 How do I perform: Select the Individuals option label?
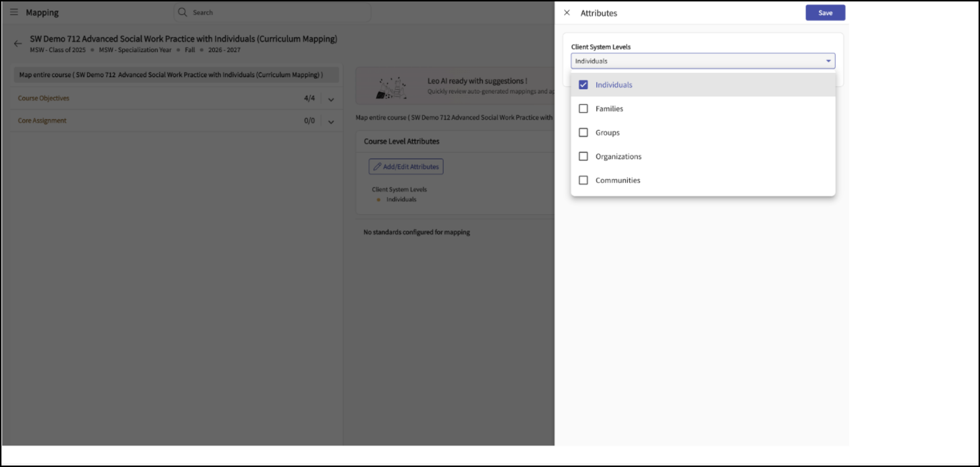(x=614, y=85)
